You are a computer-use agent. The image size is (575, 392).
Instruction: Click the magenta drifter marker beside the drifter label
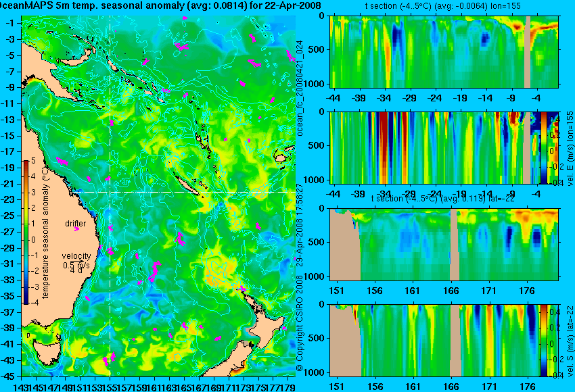pos(76,229)
